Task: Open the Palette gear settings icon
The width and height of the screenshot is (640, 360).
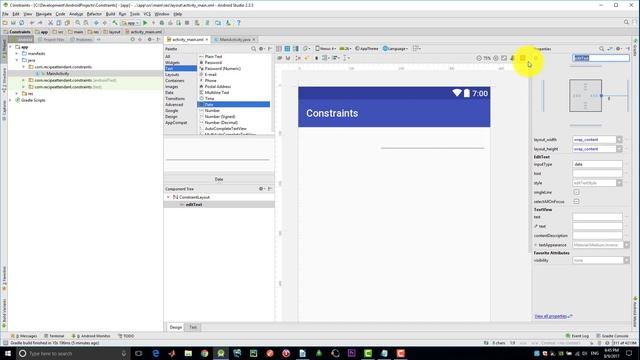Action: pyautogui.click(x=261, y=49)
